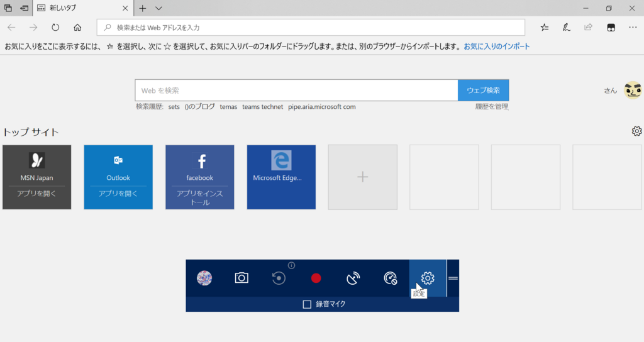644x342 pixels.
Task: Open MSN Japan top site tile
Action: pos(37,177)
